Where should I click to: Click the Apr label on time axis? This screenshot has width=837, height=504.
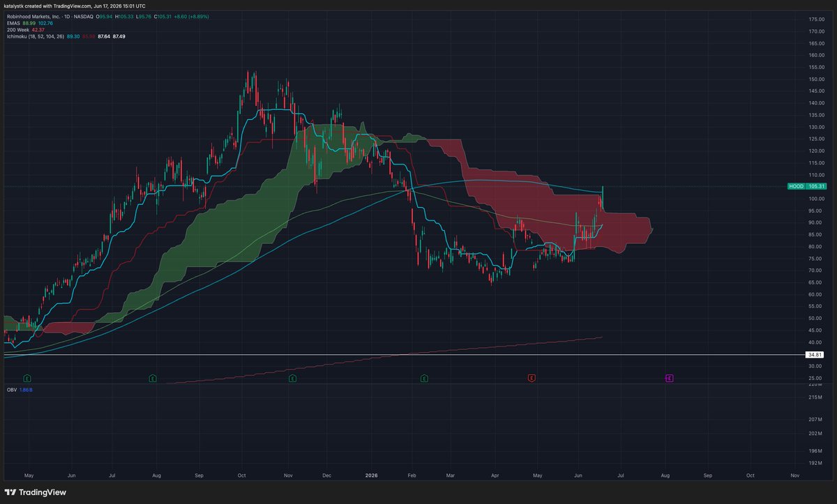click(x=495, y=475)
